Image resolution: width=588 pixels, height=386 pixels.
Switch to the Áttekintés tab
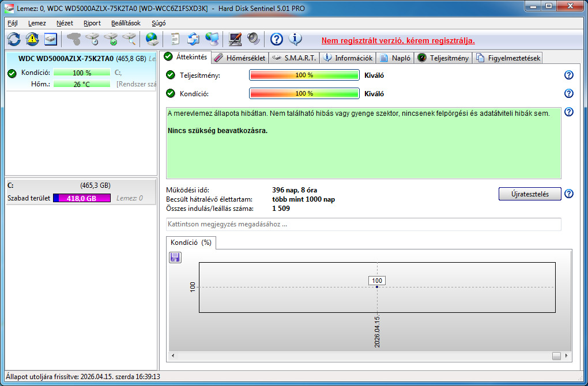point(186,57)
